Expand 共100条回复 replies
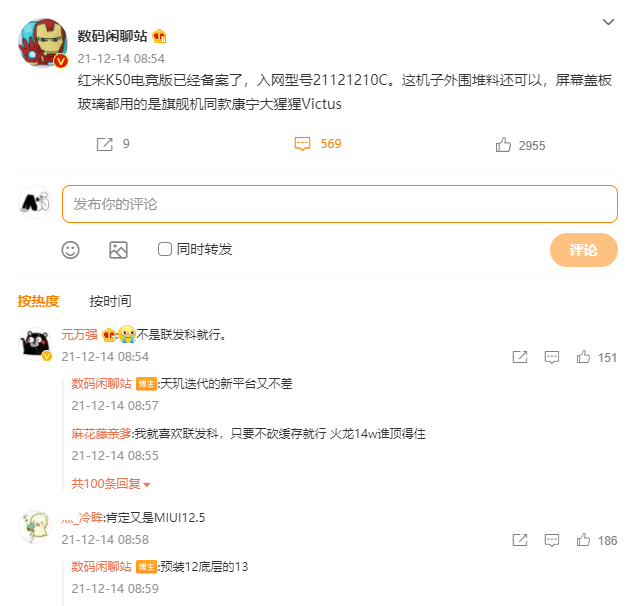This screenshot has width=637, height=606. (x=110, y=484)
